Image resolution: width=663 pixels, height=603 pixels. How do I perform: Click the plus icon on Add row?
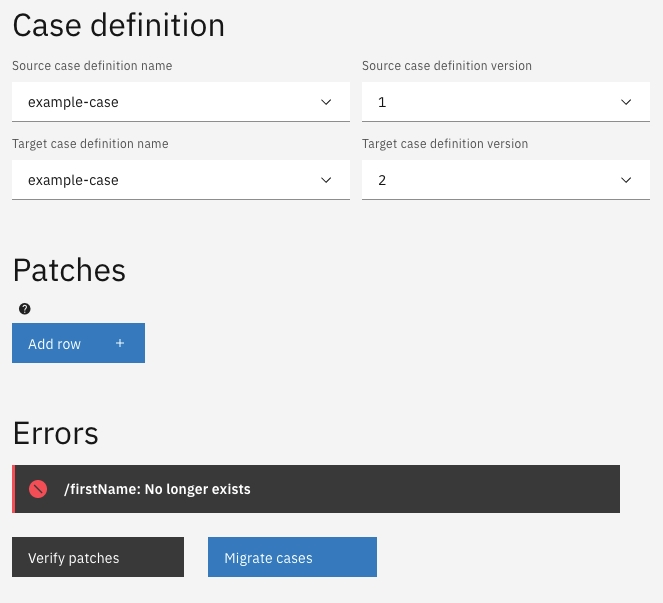tap(120, 343)
